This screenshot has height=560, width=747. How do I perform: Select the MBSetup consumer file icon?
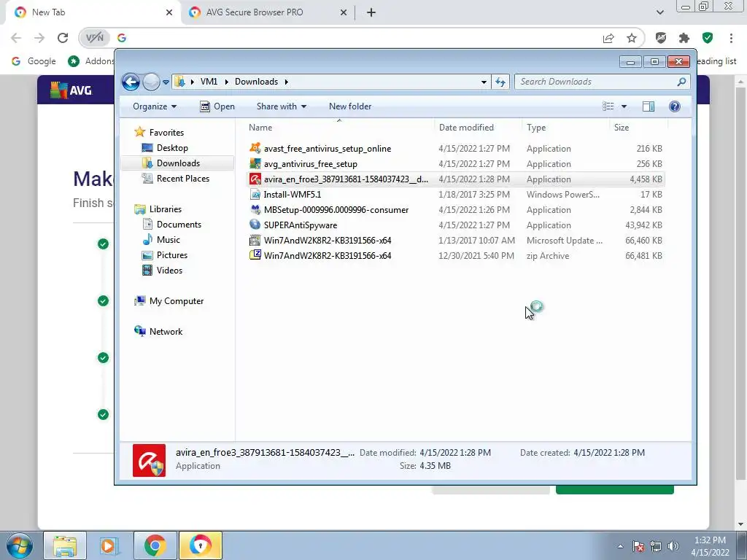pyautogui.click(x=255, y=209)
